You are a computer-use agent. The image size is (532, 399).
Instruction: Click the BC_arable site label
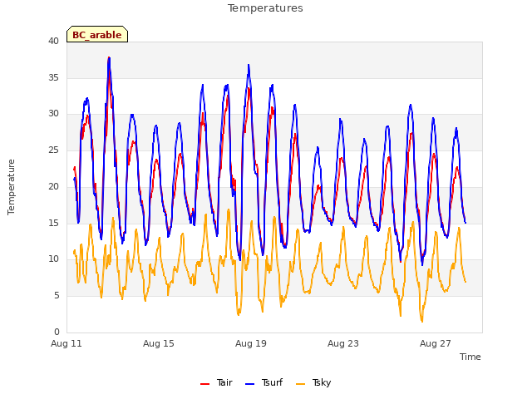[97, 35]
